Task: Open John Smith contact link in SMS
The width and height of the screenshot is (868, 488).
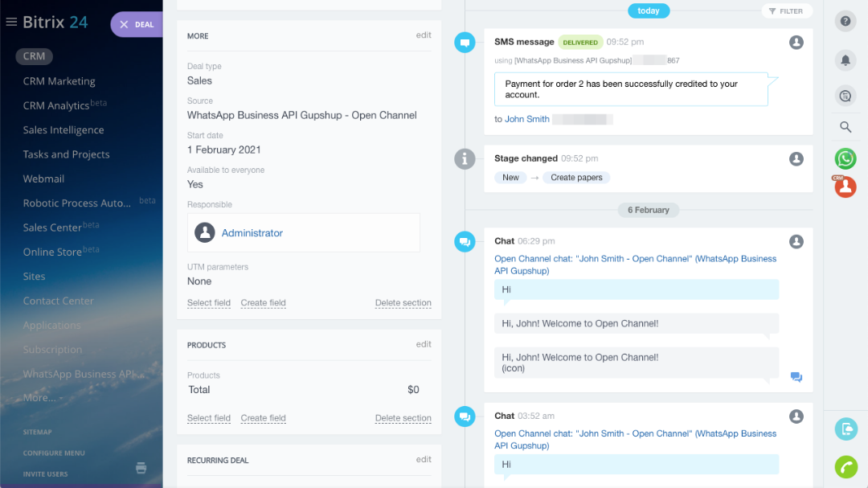Action: pyautogui.click(x=527, y=119)
